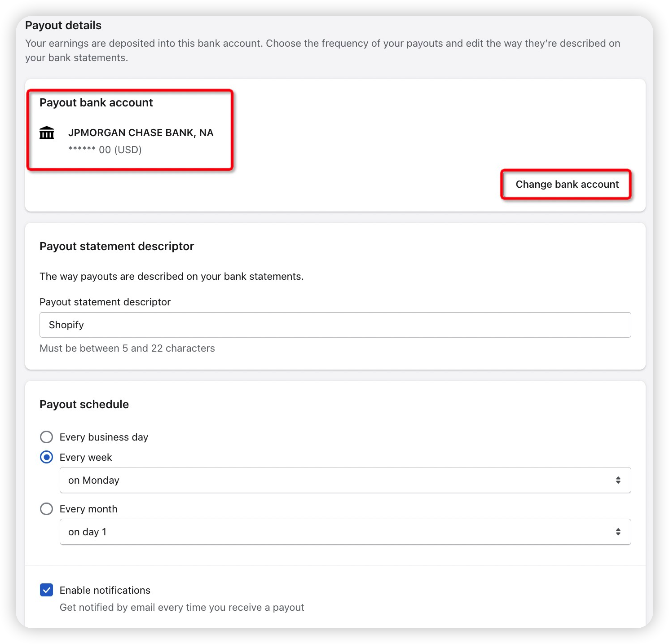Click the "Get notified by email" description text
The image size is (669, 644).
click(182, 608)
